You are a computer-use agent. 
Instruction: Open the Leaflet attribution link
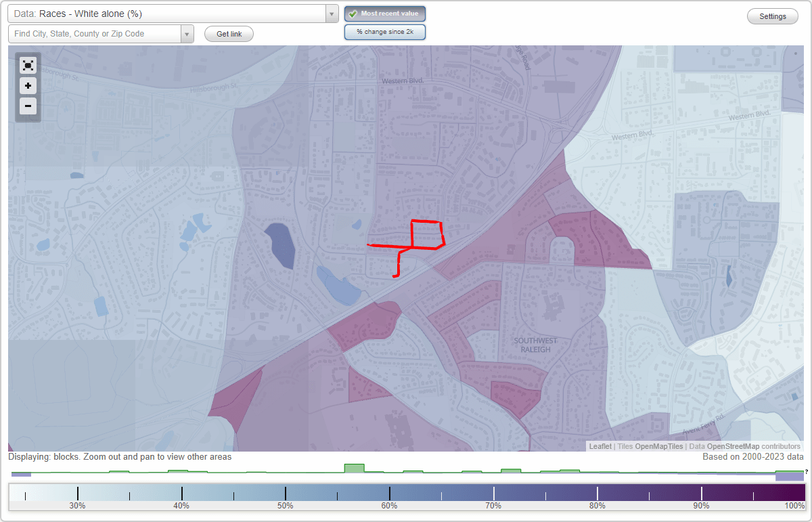pyautogui.click(x=600, y=446)
